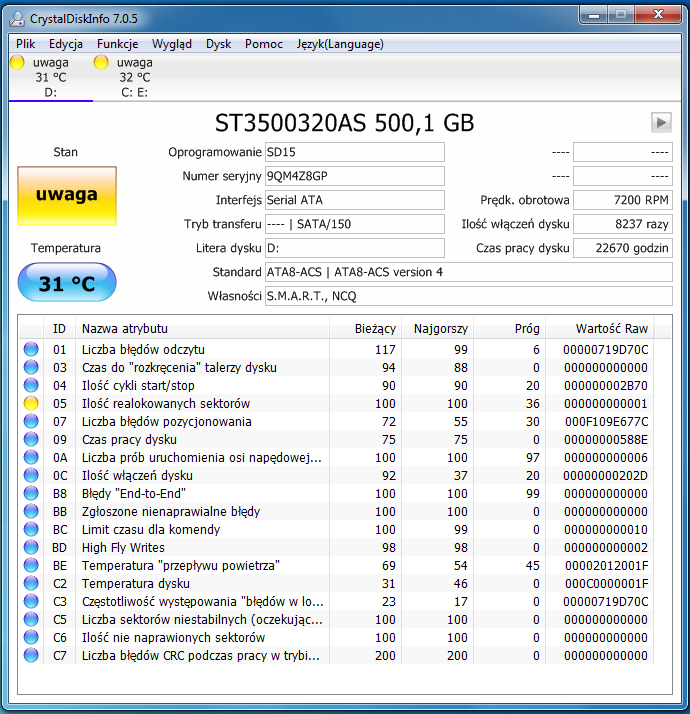Image resolution: width=690 pixels, height=714 pixels.
Task: Click the ST3500320AS 500,1 GB drive title
Action: tap(344, 123)
